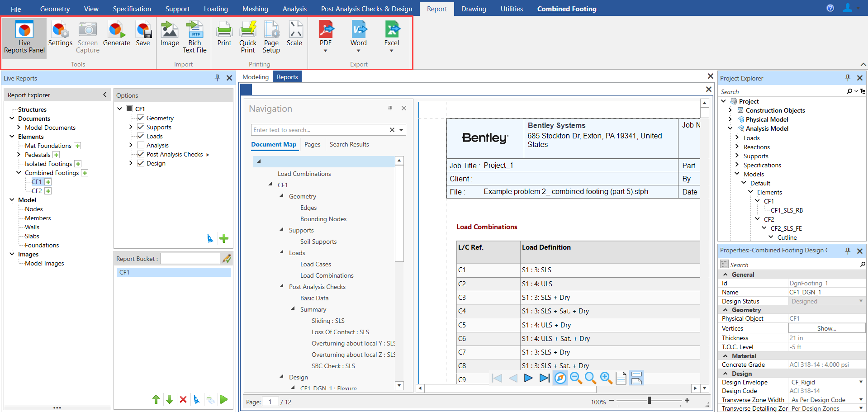Expand Pedestals in Report Explorer
Viewport: 868px width, 412px height.
[x=19, y=155]
